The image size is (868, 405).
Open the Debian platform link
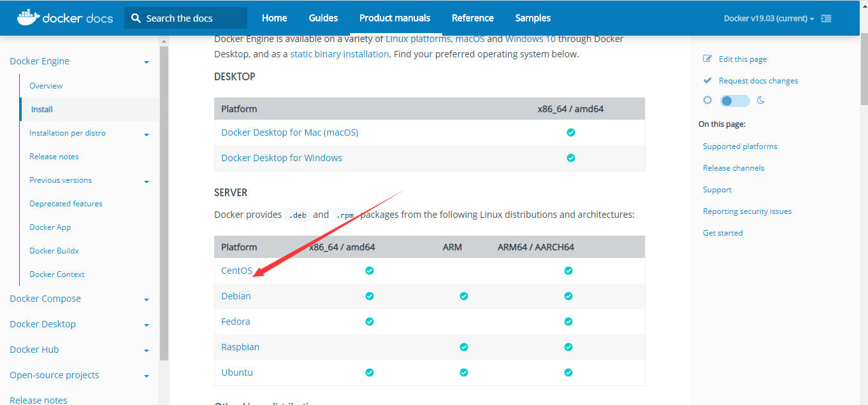[236, 296]
